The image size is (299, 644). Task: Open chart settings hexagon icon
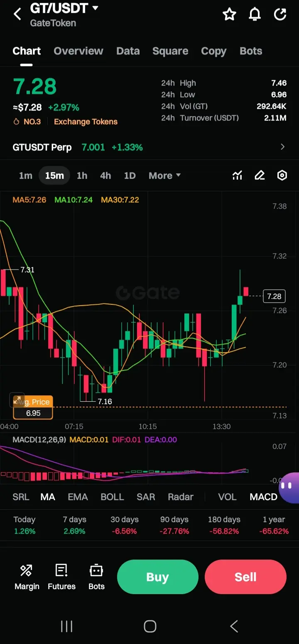pos(282,175)
